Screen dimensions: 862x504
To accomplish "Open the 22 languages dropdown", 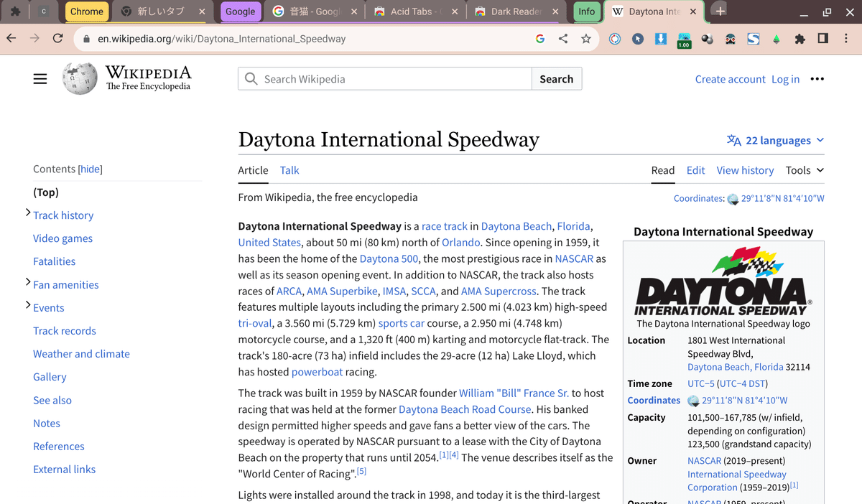I will click(775, 140).
